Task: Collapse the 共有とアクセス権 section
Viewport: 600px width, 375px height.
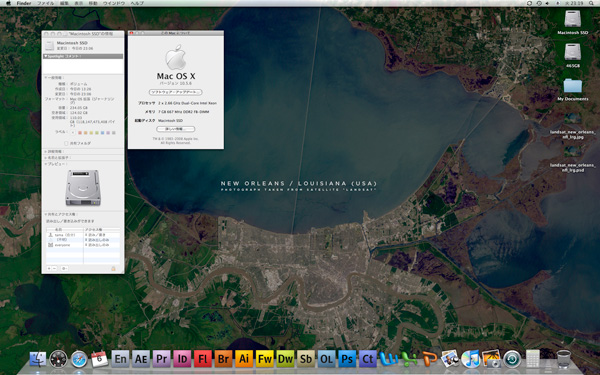Action: [46, 214]
